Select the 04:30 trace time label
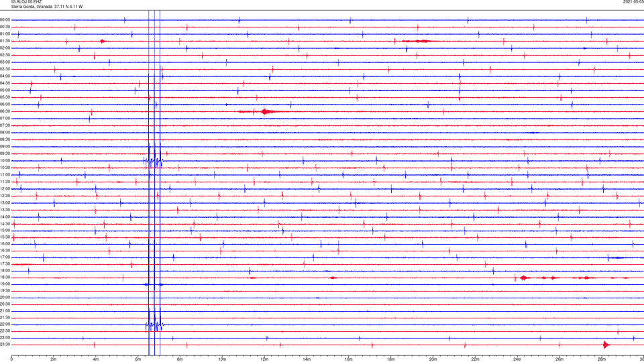The width and height of the screenshot is (644, 362). point(5,83)
